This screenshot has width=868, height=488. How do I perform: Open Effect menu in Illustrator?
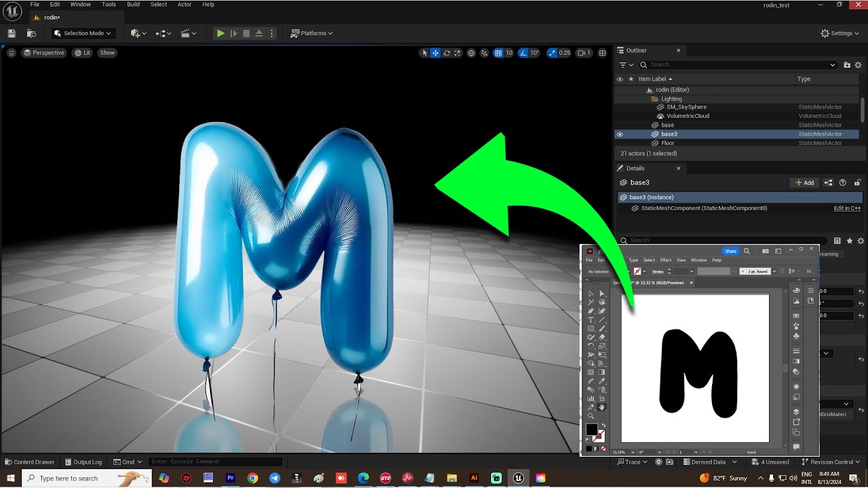point(666,260)
